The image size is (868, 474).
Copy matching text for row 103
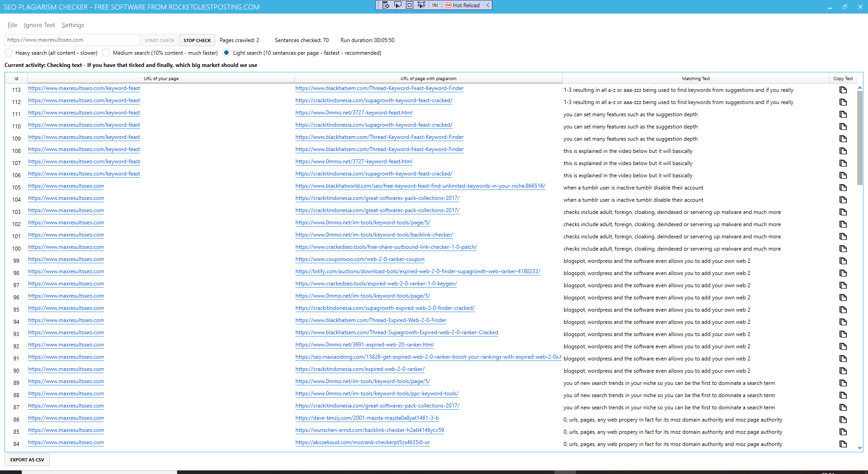(x=843, y=212)
